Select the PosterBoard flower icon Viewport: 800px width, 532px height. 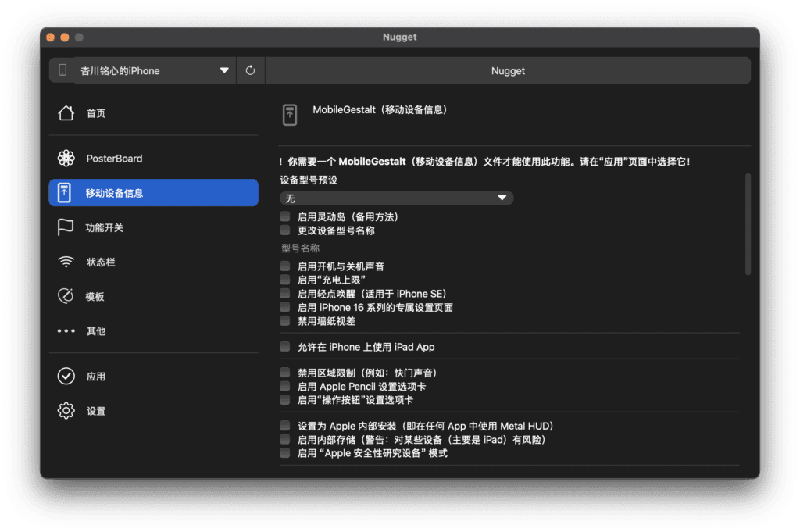point(66,158)
